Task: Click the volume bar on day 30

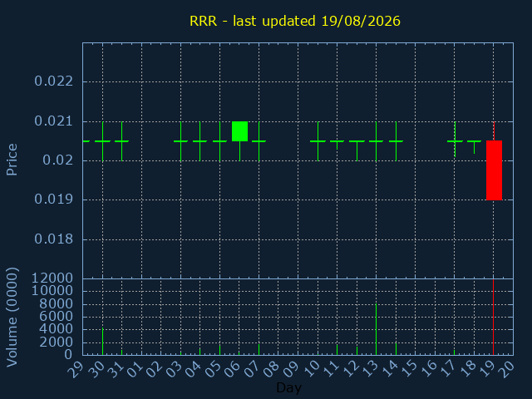Action: tap(102, 342)
